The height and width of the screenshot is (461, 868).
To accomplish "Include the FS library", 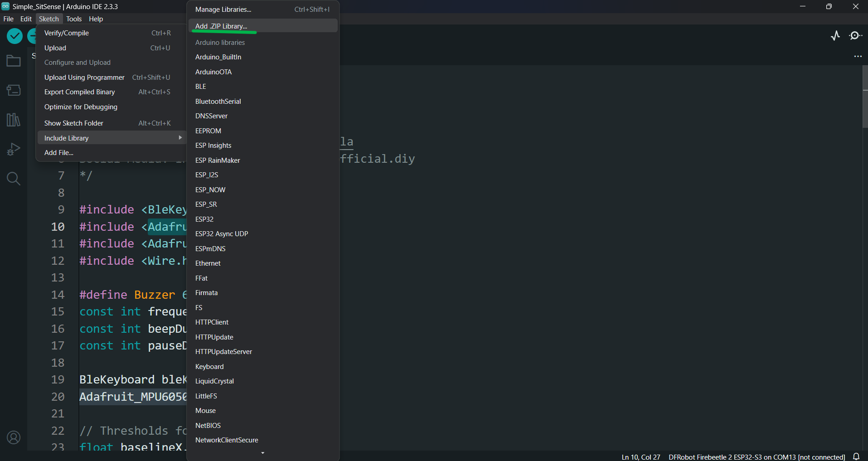I will (x=263, y=308).
